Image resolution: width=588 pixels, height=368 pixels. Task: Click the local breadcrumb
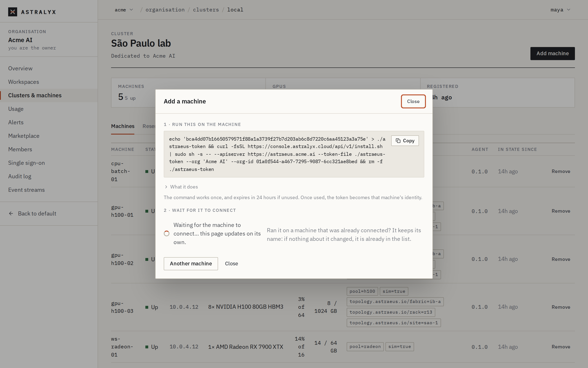pos(235,10)
